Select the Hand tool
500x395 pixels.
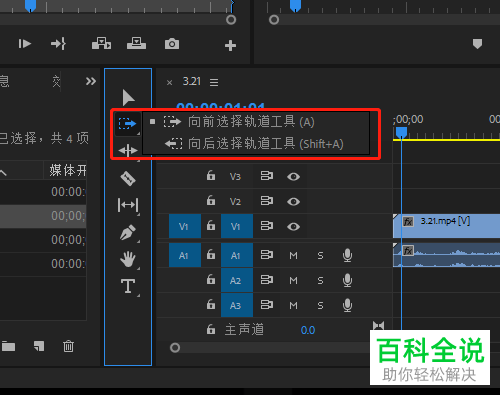click(x=128, y=259)
